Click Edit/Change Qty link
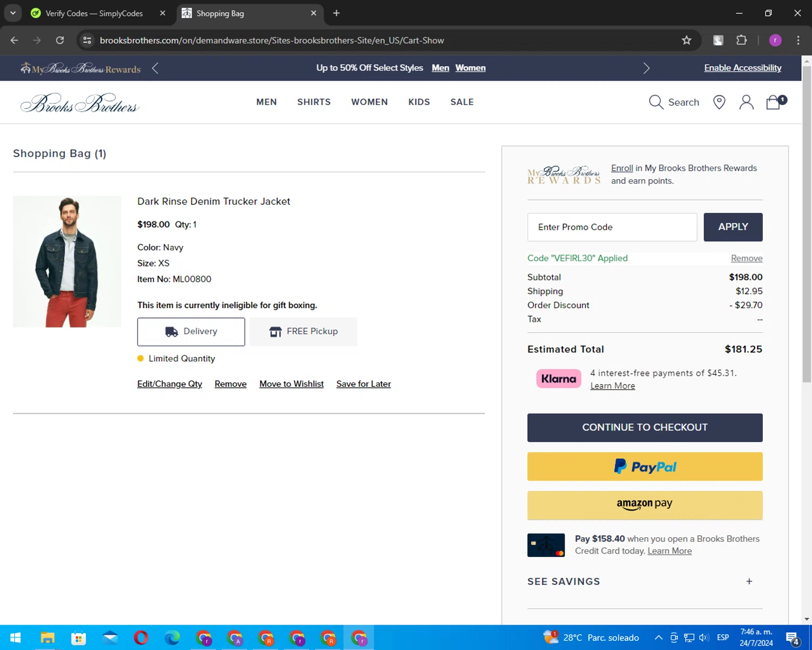Viewport: 812px width, 650px height. pos(169,384)
